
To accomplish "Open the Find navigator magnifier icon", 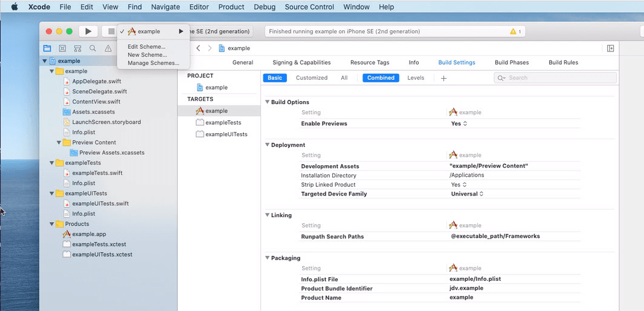I will (x=92, y=48).
